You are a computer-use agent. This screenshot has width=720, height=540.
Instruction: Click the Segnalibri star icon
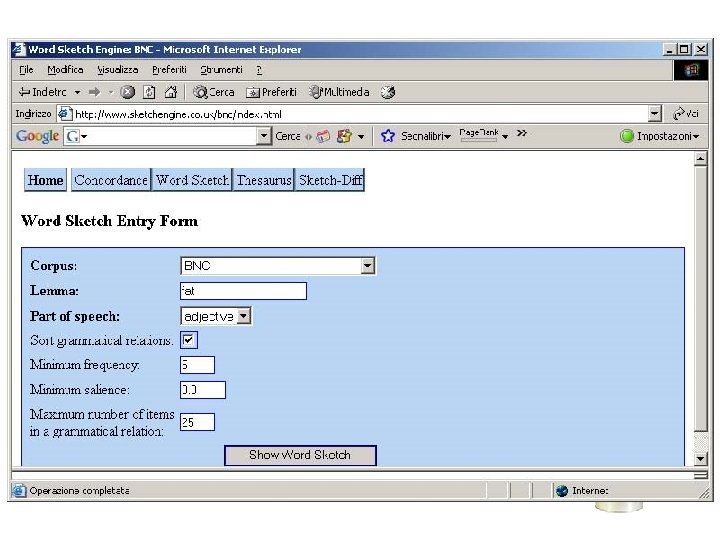tap(388, 136)
